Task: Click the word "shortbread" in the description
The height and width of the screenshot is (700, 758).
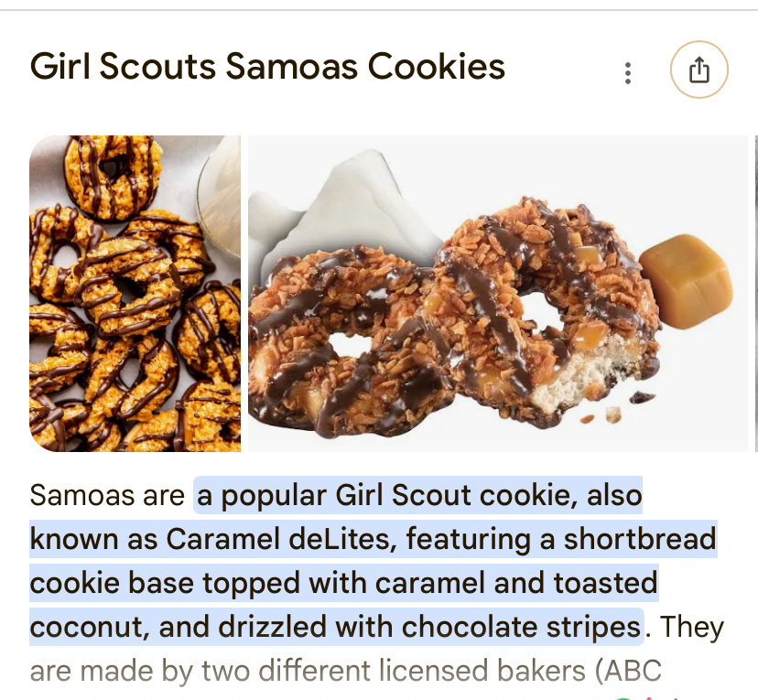Action: point(639,539)
